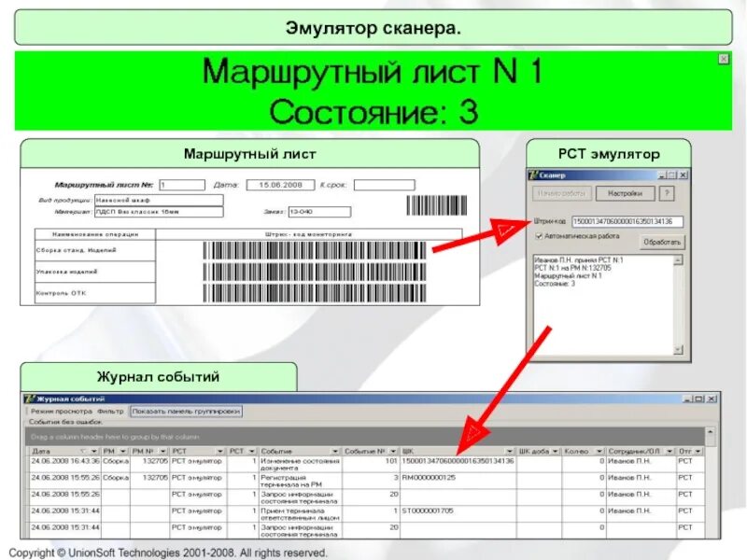
Task: Click the Сканер window title bar icon
Action: click(x=533, y=175)
